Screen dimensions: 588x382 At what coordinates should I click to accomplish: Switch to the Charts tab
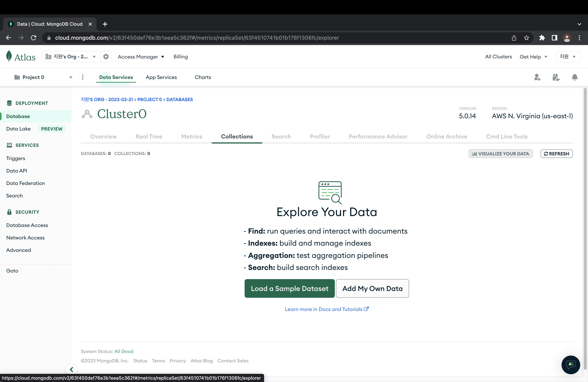(x=203, y=77)
